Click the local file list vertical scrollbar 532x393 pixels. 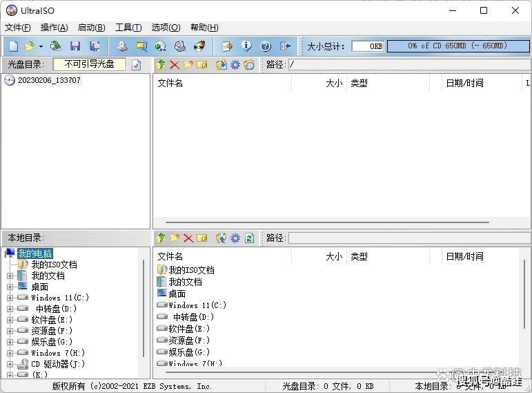pos(524,294)
